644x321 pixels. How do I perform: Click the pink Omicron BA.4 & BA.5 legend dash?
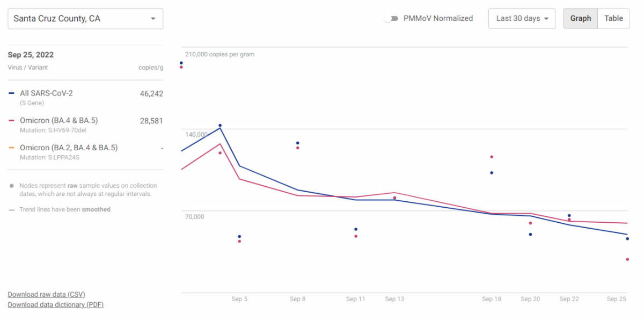click(12, 121)
